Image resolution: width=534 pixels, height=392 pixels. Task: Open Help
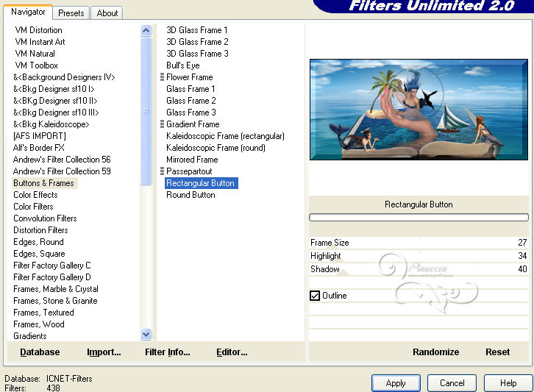pyautogui.click(x=508, y=383)
